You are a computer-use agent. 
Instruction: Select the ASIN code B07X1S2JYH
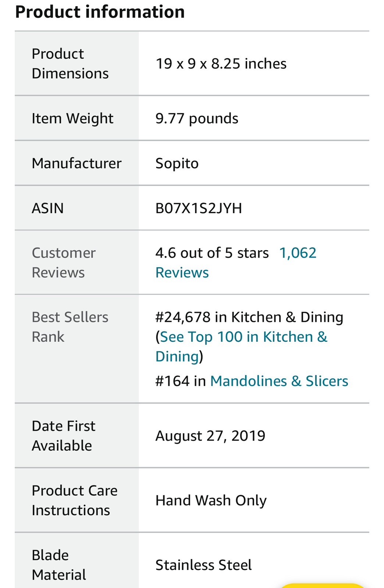coord(199,208)
